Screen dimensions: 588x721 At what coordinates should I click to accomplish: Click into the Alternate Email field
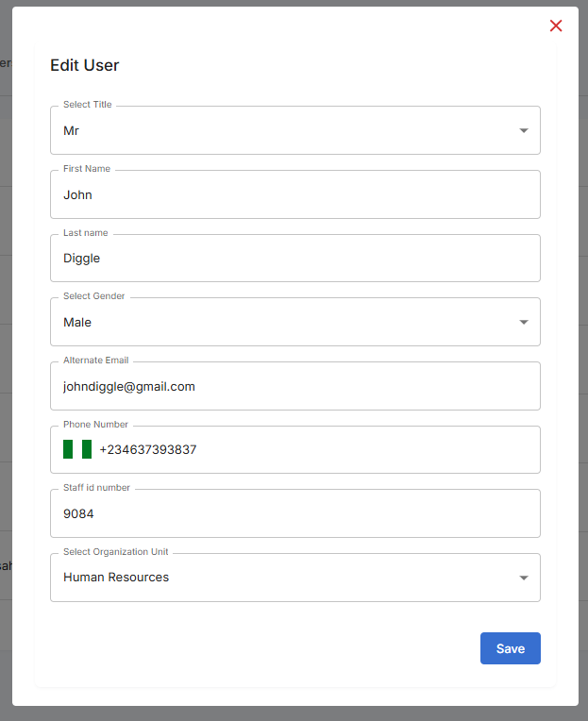point(294,386)
